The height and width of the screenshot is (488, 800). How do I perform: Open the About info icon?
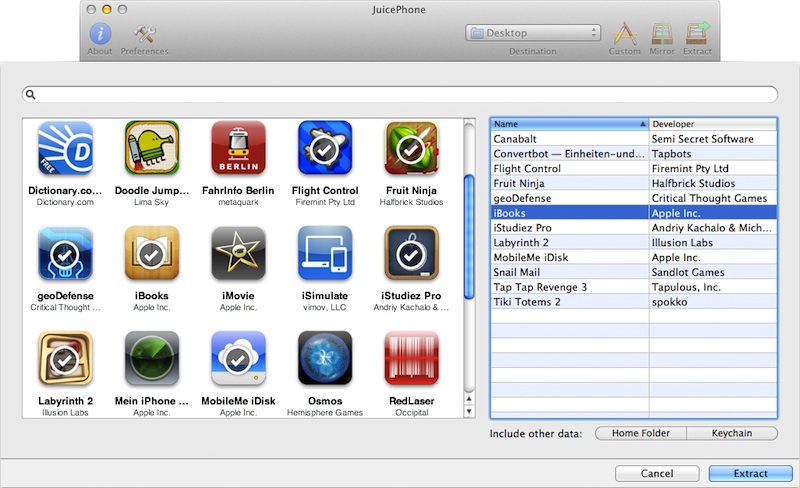coord(100,33)
